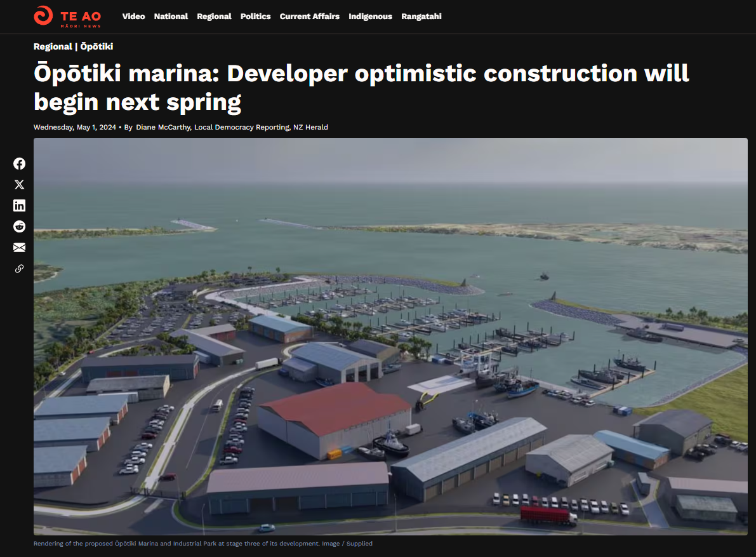Image resolution: width=756 pixels, height=557 pixels.
Task: Share the article on LinkedIn
Action: click(20, 205)
